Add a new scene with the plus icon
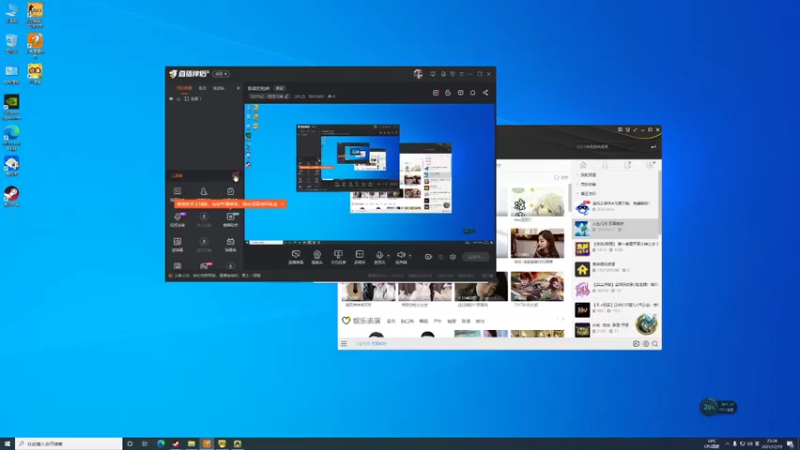 [x=238, y=88]
